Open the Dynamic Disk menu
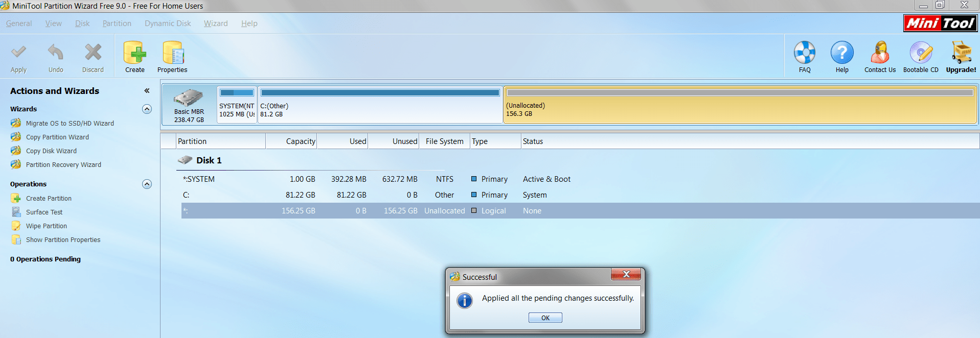Viewport: 980px width, 338px height. [168, 23]
